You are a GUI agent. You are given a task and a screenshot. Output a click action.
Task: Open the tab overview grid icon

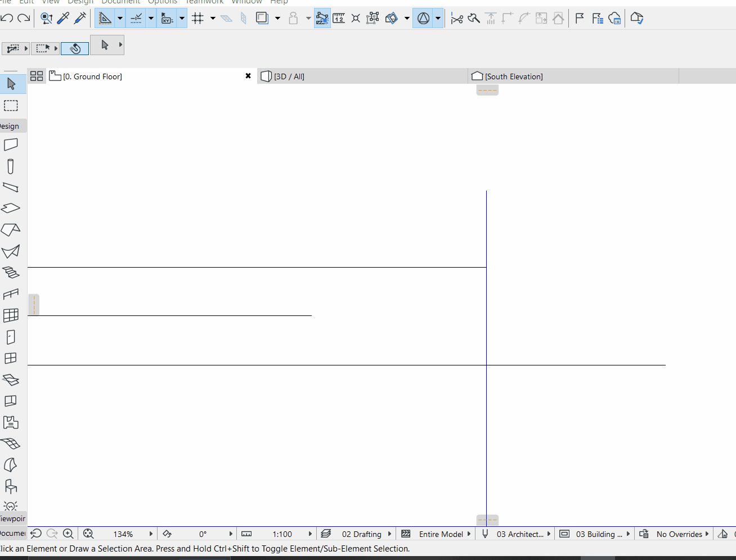pos(37,76)
